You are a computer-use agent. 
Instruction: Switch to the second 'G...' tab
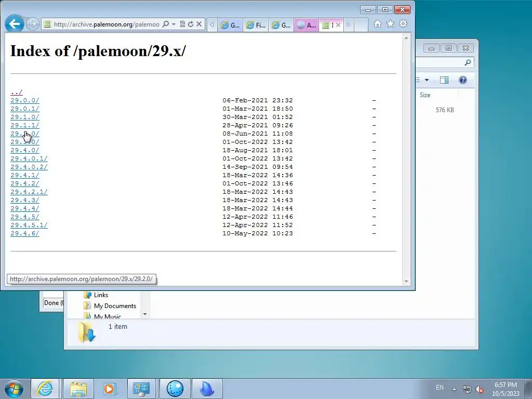pos(281,25)
